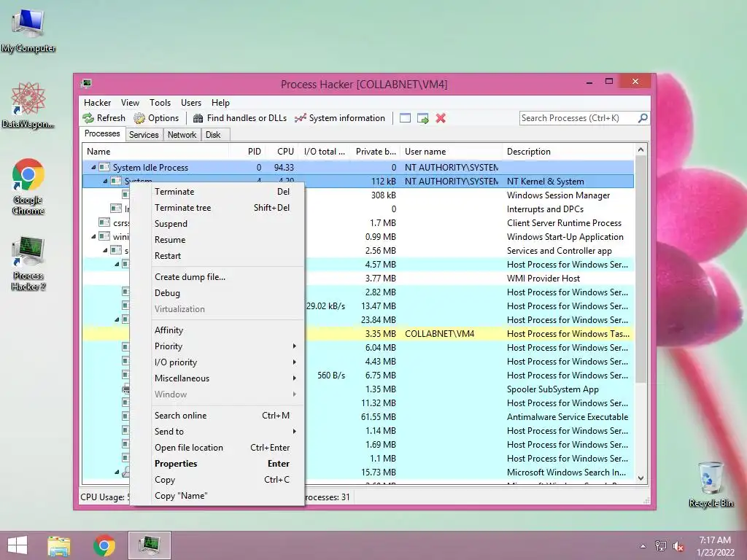Click the search magnifier icon

click(643, 117)
